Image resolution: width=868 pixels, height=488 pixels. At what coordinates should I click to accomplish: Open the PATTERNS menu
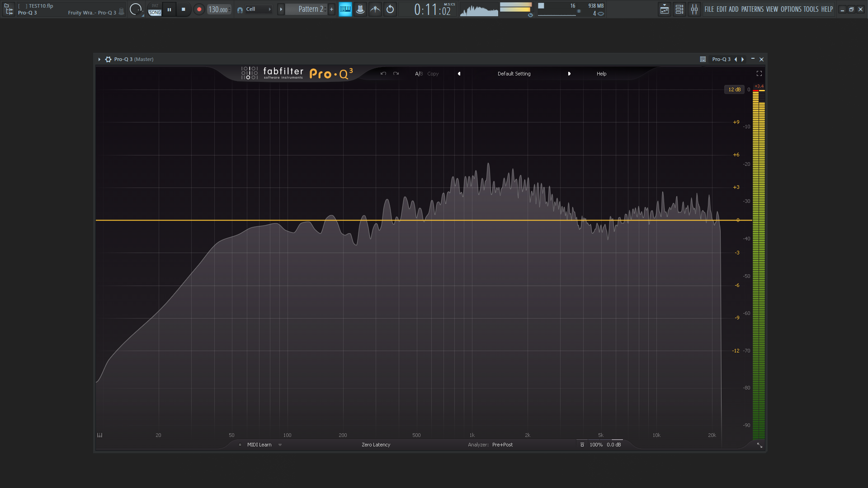pyautogui.click(x=752, y=9)
